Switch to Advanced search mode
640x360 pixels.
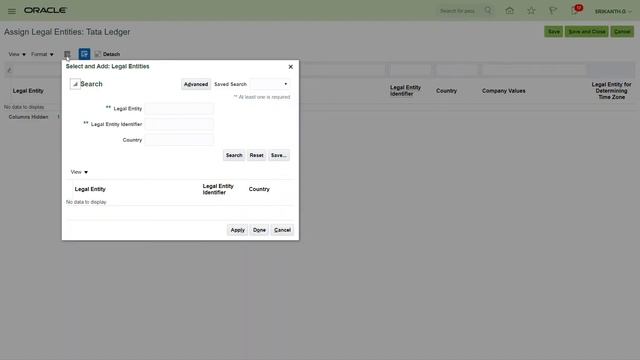click(196, 84)
